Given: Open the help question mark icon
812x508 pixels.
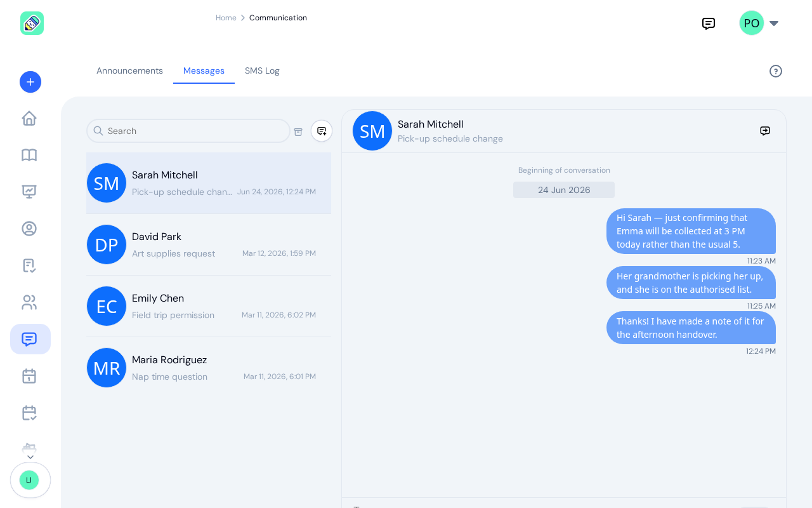Looking at the screenshot, I should click(x=776, y=71).
